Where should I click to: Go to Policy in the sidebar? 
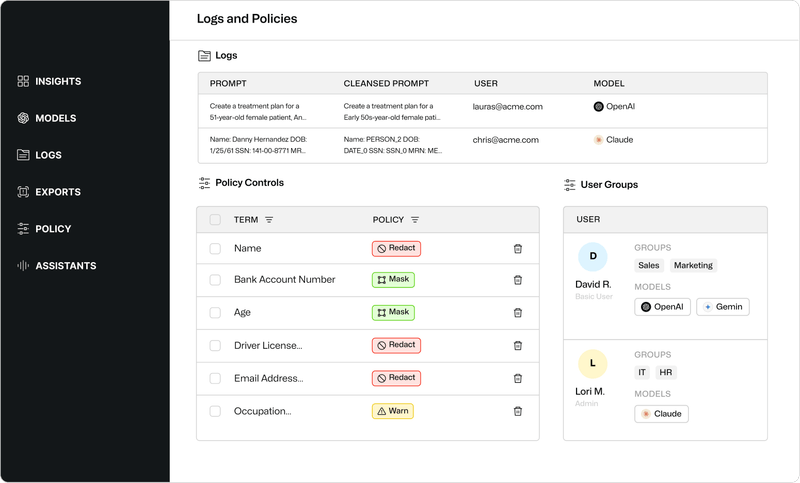click(52, 229)
